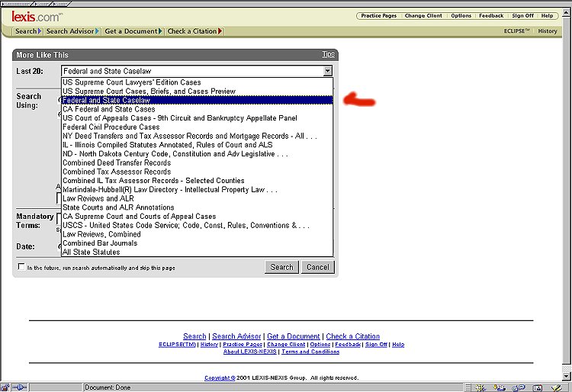This screenshot has height=392, width=572.
Task: Select Martindale-Hubbell(R) Law Directory option
Action: pos(197,190)
